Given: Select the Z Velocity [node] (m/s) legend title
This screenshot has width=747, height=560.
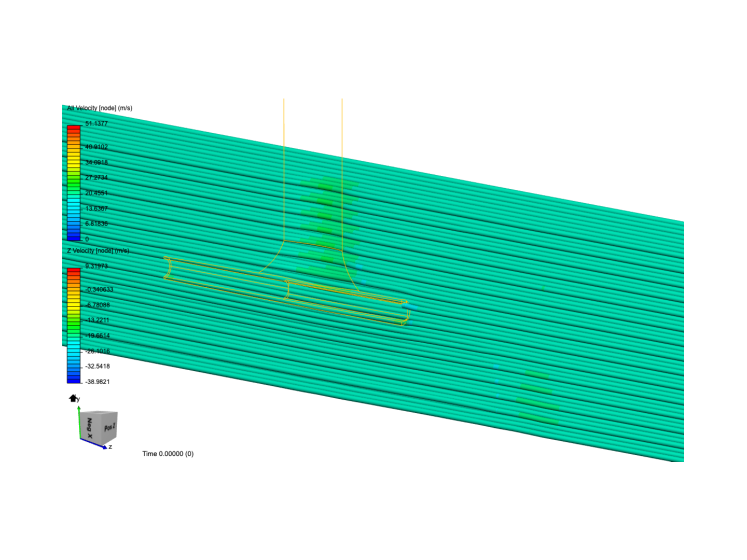Looking at the screenshot, I should tap(99, 250).
